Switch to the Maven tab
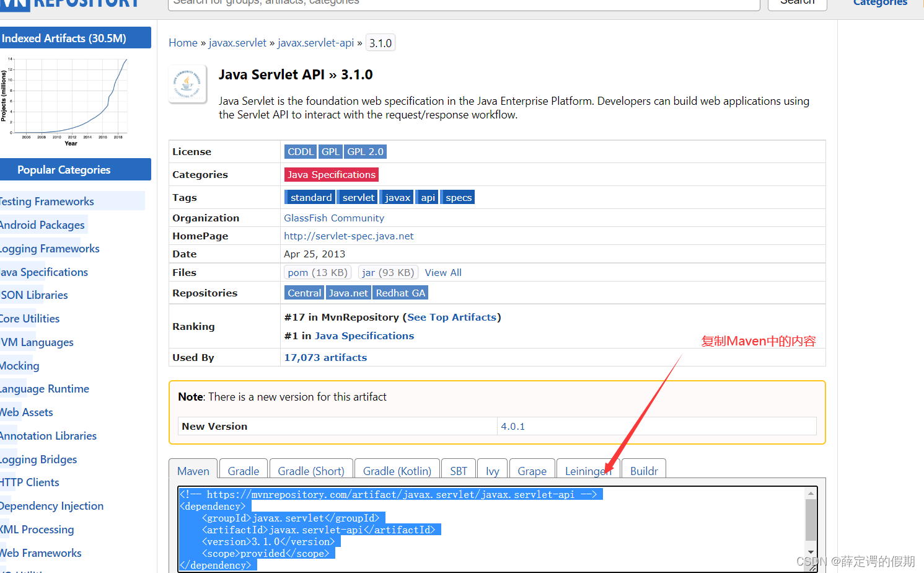Viewport: 924px width, 573px height. click(x=193, y=471)
